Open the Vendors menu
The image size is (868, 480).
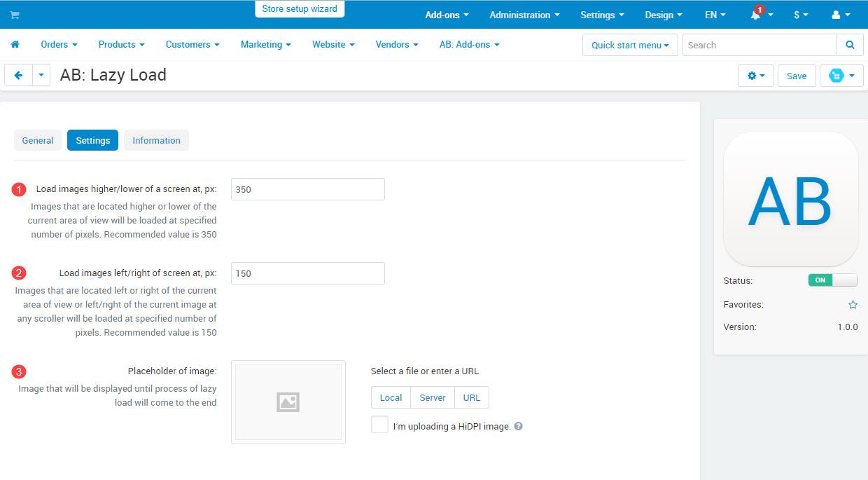tap(397, 44)
